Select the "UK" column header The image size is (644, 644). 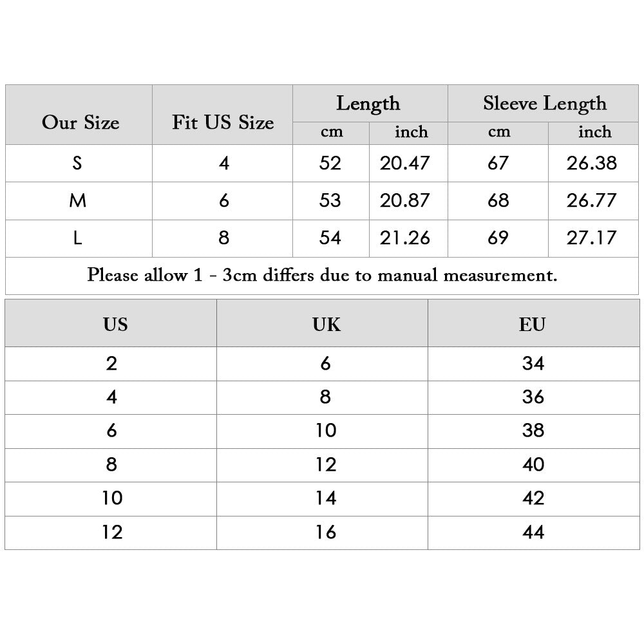pos(326,324)
